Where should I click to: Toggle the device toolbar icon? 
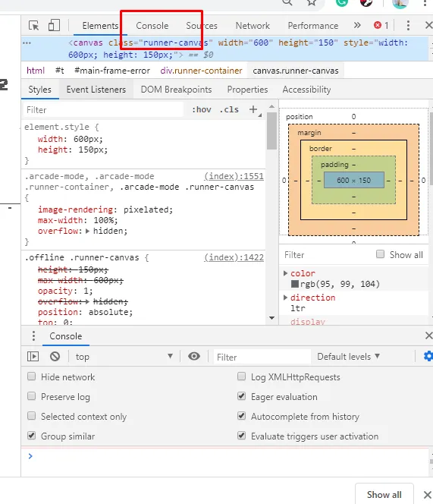click(x=54, y=25)
